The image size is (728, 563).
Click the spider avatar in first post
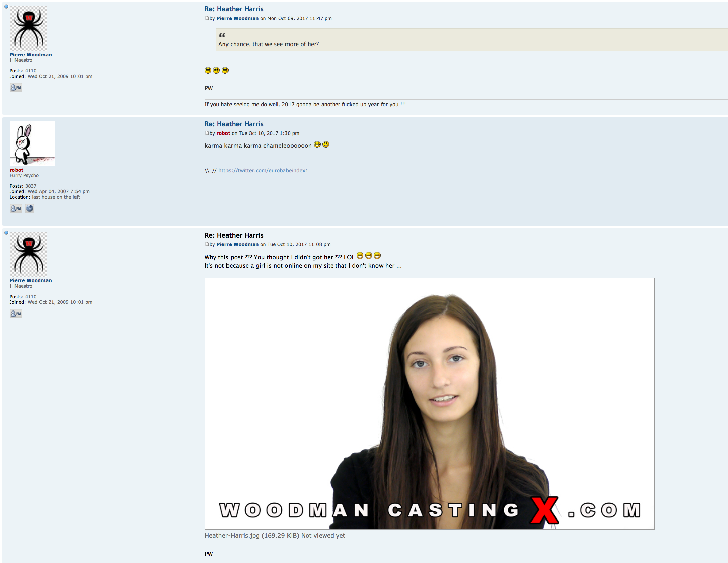tap(28, 29)
